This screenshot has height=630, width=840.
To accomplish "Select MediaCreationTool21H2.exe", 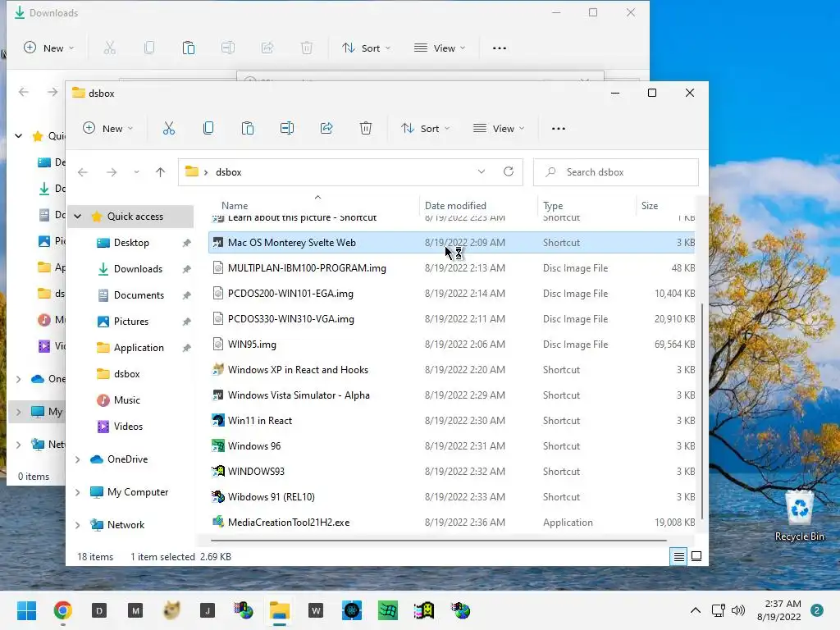I will (452, 523).
